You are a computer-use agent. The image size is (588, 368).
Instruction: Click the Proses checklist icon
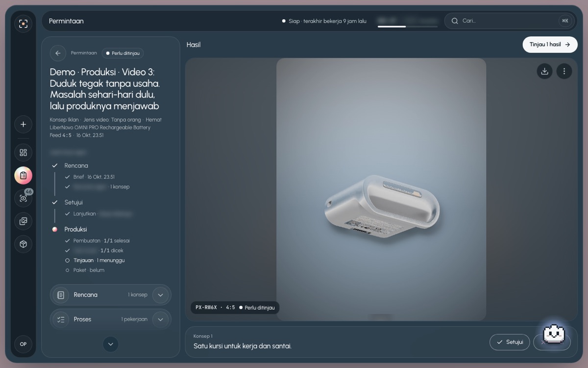(x=61, y=319)
